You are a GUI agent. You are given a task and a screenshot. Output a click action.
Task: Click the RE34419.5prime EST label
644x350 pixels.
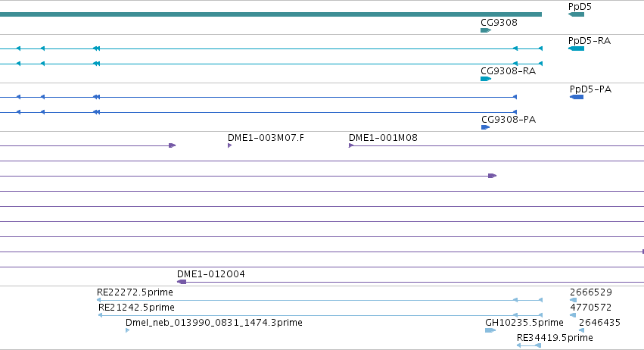[x=555, y=338]
